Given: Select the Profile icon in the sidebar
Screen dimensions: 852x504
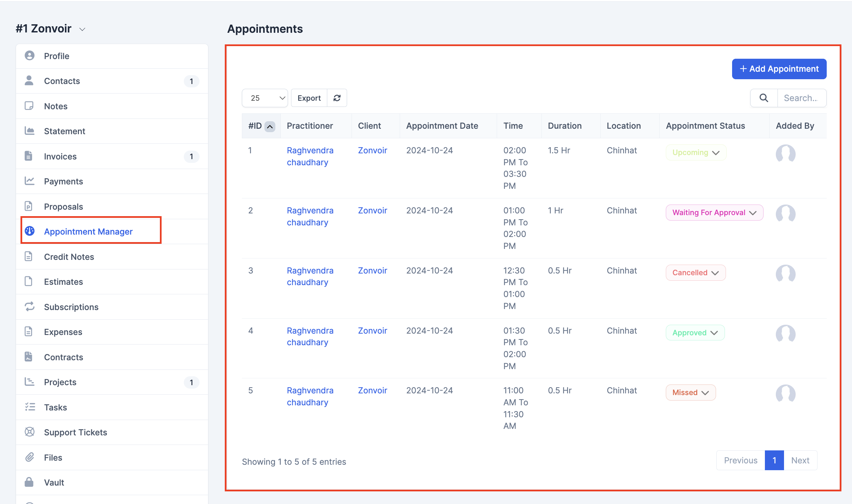Looking at the screenshot, I should [x=29, y=56].
